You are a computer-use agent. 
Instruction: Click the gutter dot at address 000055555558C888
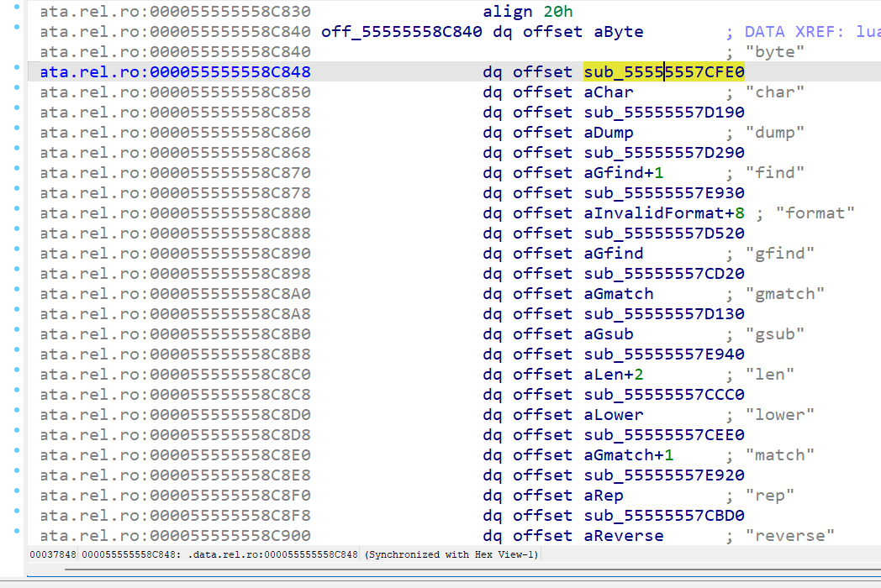pos(18,230)
